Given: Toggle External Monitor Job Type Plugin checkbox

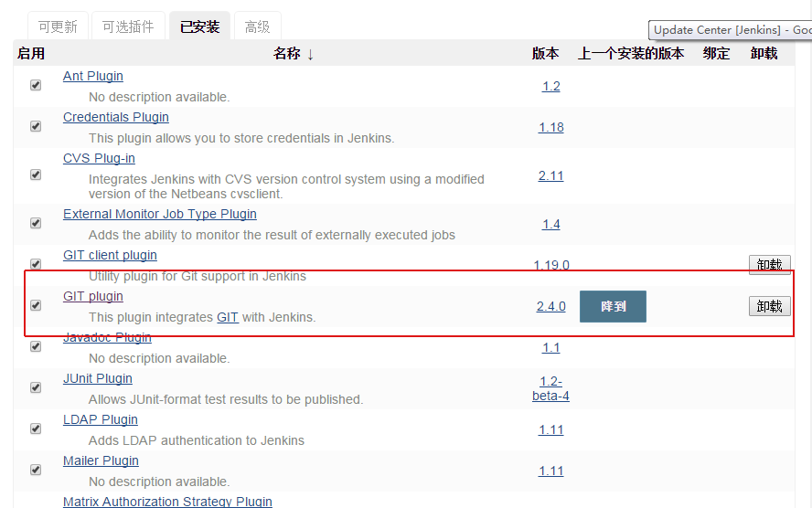Looking at the screenshot, I should click(x=36, y=223).
